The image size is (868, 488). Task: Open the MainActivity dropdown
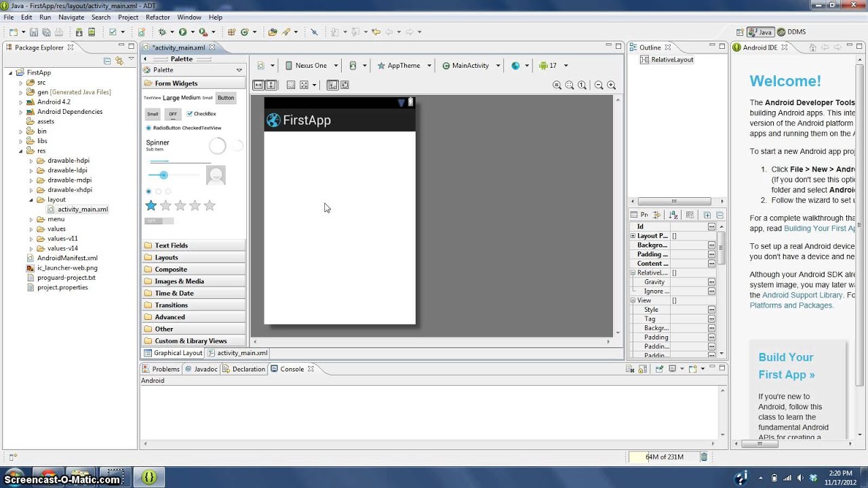click(471, 66)
